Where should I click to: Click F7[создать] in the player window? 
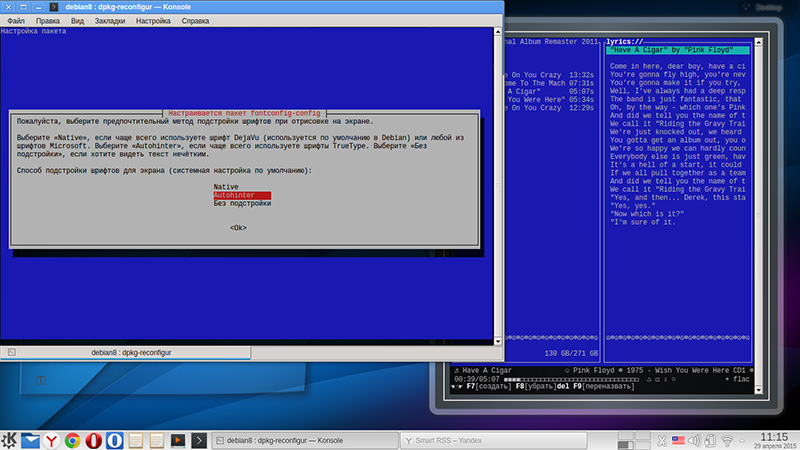click(489, 387)
